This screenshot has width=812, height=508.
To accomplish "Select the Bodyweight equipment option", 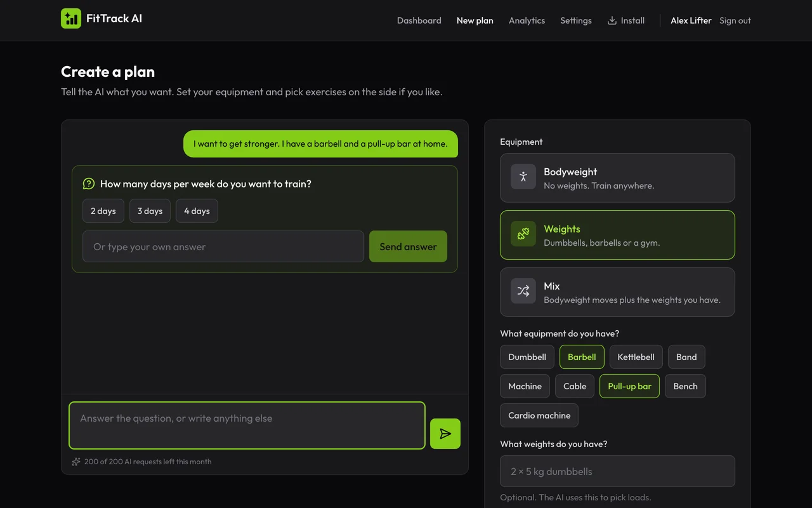I will click(x=617, y=178).
